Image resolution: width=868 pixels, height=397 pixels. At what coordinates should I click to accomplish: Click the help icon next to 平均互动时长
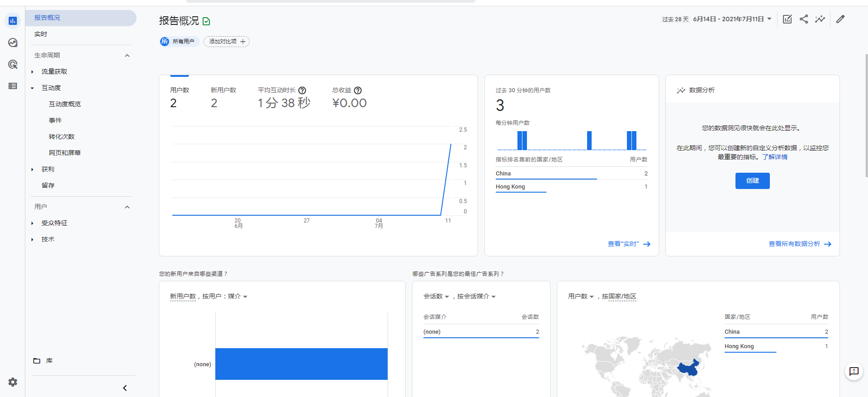click(x=302, y=90)
